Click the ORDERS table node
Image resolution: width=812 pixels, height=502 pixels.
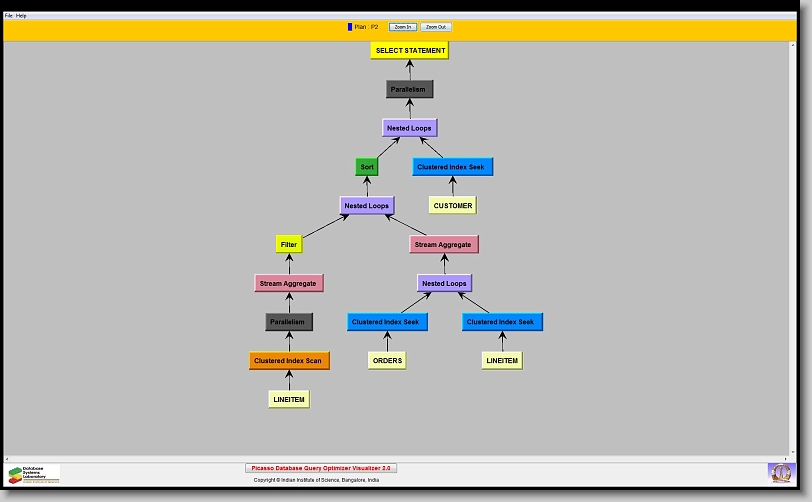click(x=387, y=361)
